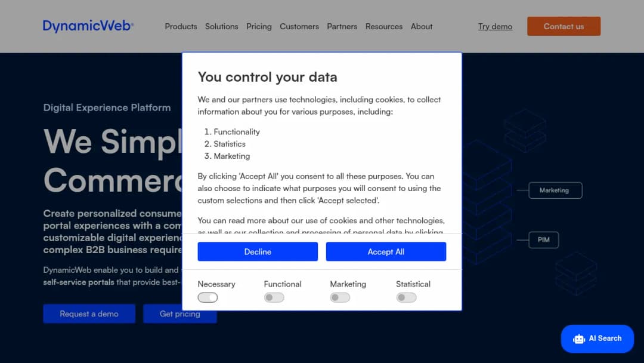Select the Marketing label in diagram

click(555, 190)
